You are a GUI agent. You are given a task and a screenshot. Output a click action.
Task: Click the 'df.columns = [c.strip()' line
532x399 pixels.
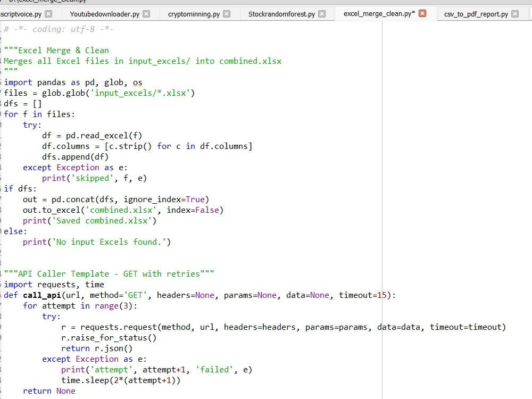147,146
